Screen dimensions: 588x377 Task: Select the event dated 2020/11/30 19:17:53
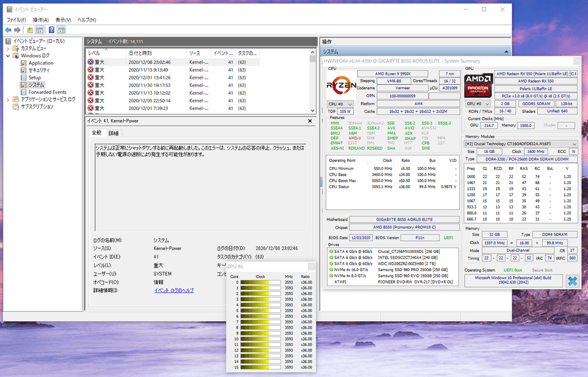[173, 85]
